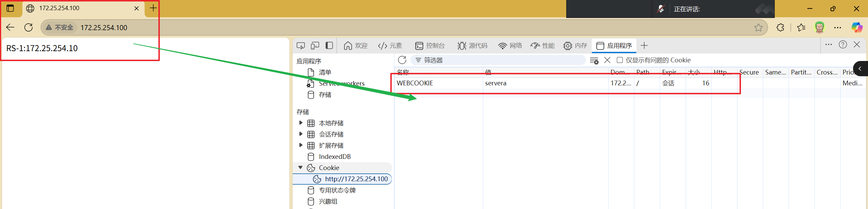Screen dimensions: 868x209
Task: Select the 应用程序 tab
Action: pos(614,46)
